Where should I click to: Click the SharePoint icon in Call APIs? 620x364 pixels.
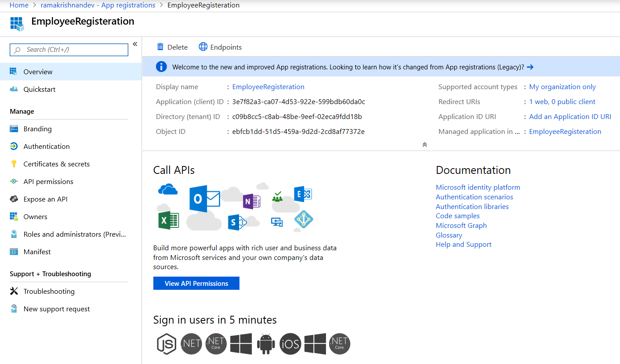click(x=237, y=223)
